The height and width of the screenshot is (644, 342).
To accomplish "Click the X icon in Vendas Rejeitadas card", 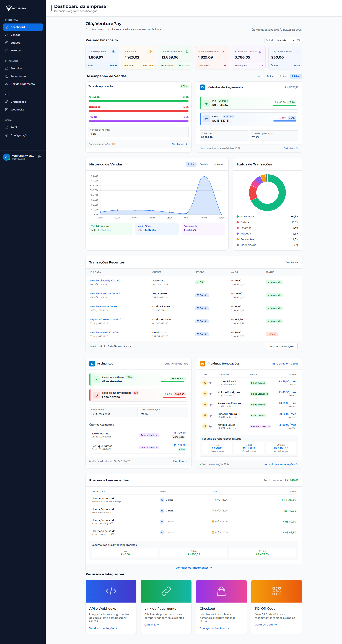I will [x=223, y=52].
